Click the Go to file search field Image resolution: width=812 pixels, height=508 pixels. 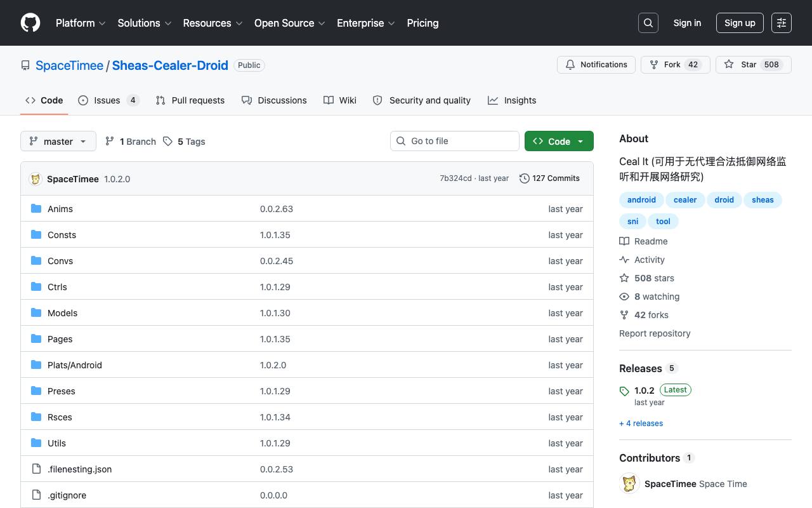[x=455, y=141]
